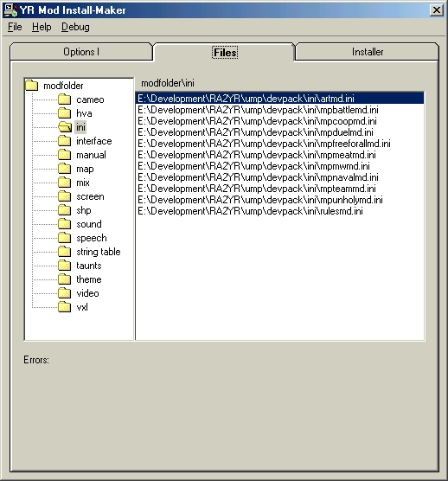Screen dimensions: 448x481
Task: Select the mpunholymd.ini file entry
Action: coord(279,200)
